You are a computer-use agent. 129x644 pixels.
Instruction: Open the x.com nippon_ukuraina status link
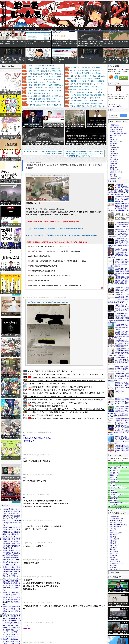[x=47, y=302]
